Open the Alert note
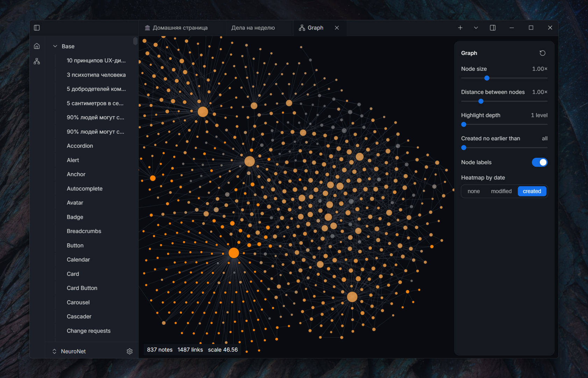 tap(73, 160)
